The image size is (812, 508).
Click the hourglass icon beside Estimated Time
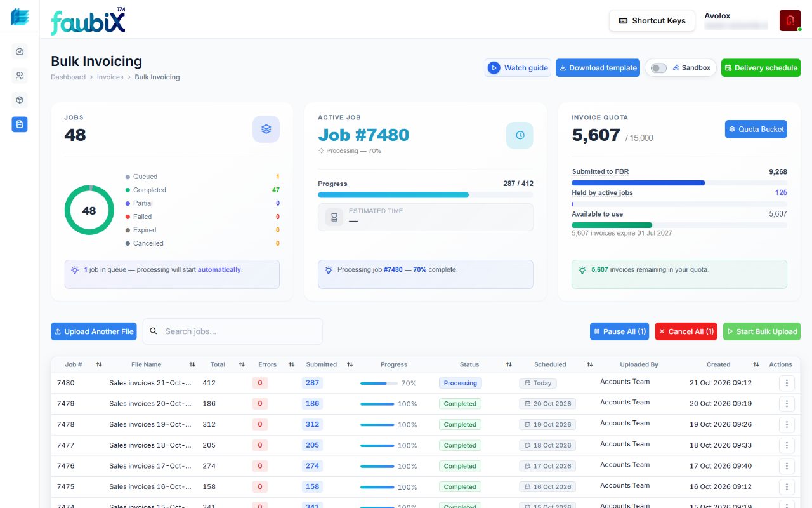pos(334,217)
